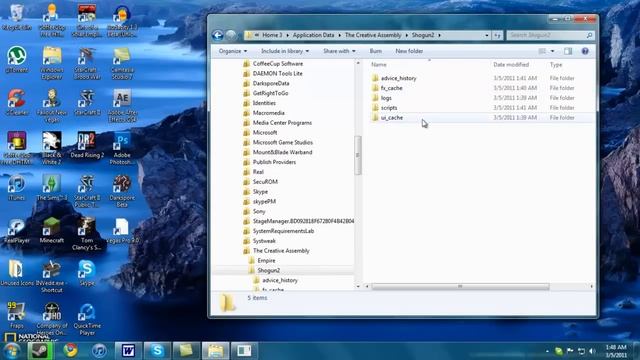
Task: Click the taskbar clock showing 1:48 AM
Action: [x=616, y=351]
